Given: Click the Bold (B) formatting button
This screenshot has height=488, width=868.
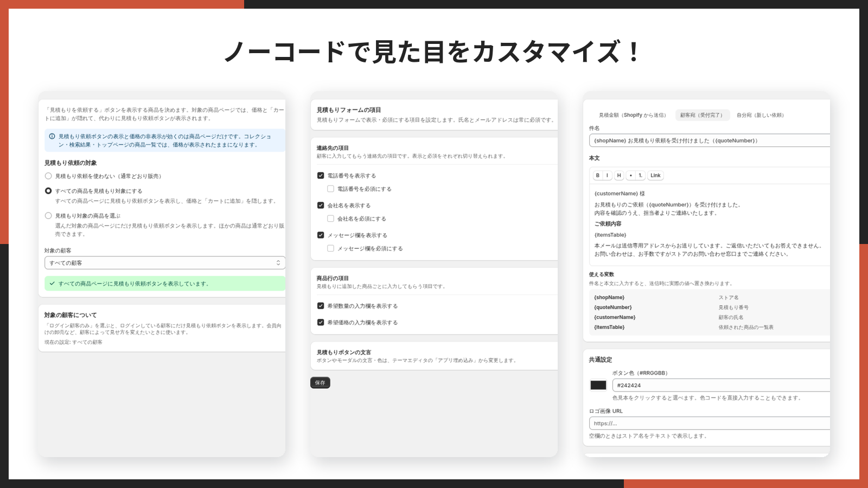Looking at the screenshot, I should coord(597,175).
